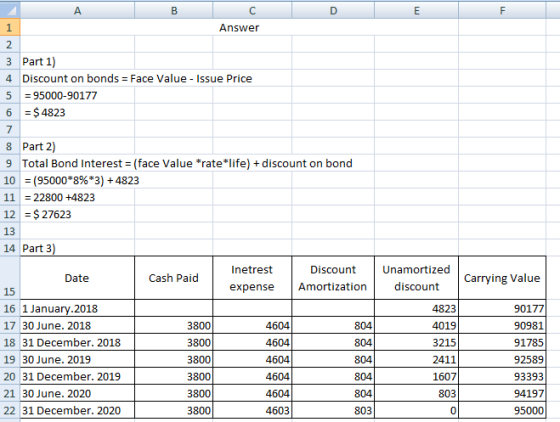Click the 'Carrying Value' header cell
560x422 pixels.
coord(502,277)
